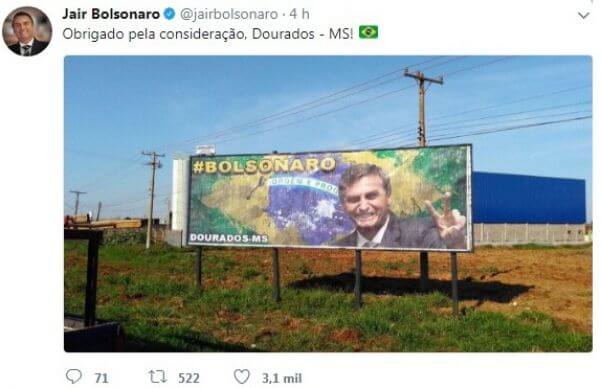The image size is (601, 388).
Task: Click the Brazil flag emoji
Action: click(x=368, y=32)
